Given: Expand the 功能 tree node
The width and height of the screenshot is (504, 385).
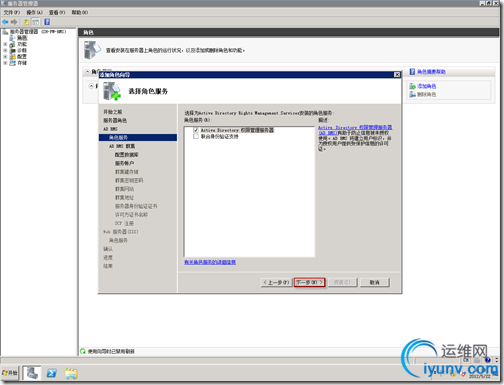Looking at the screenshot, I should click(5, 44).
